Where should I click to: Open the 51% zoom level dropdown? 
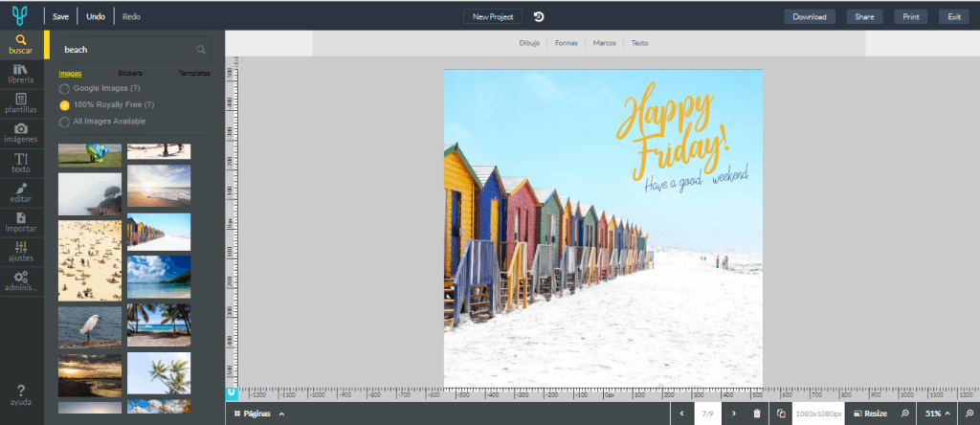click(938, 414)
